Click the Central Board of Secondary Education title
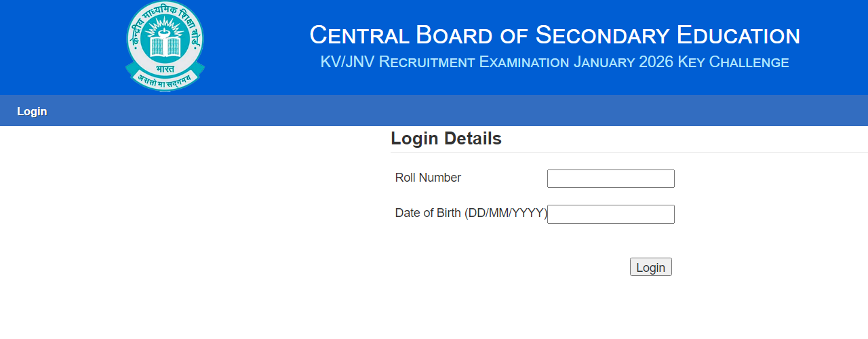Image resolution: width=868 pixels, height=339 pixels. pos(555,35)
